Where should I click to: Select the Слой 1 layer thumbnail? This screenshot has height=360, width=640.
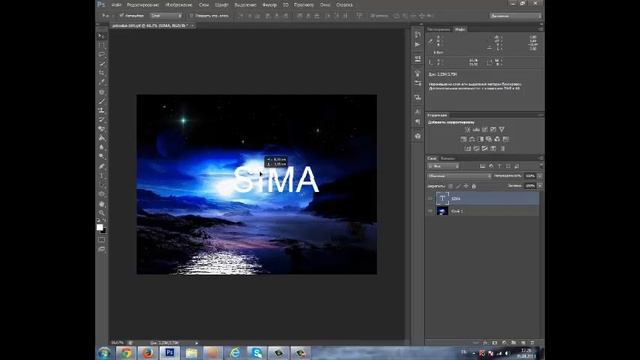click(442, 211)
